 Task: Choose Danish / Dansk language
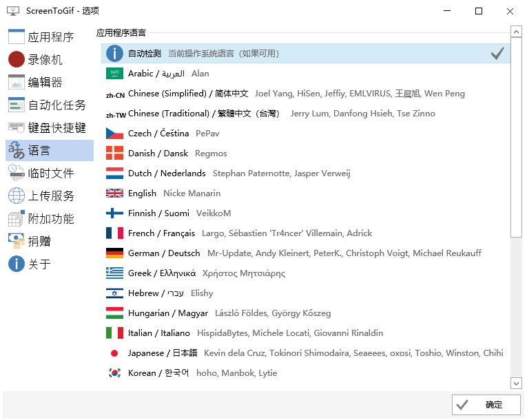click(305, 154)
